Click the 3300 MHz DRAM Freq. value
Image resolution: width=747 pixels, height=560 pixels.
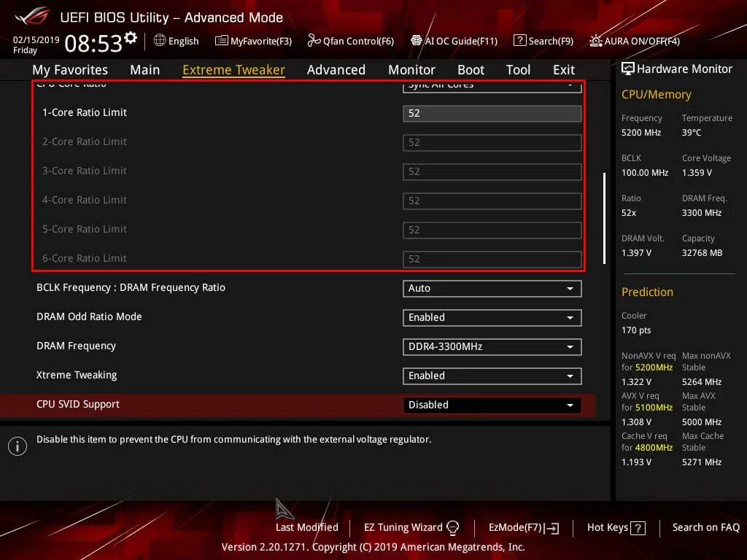(x=701, y=213)
